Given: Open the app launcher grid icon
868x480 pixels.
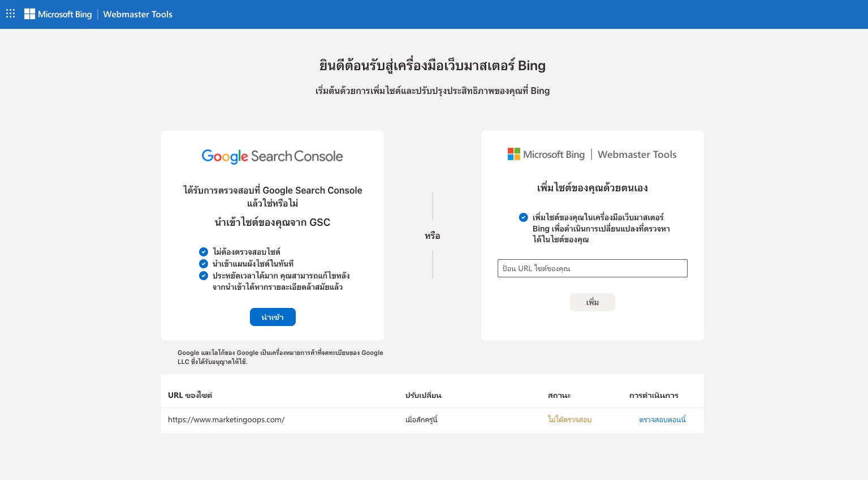Looking at the screenshot, I should [x=10, y=14].
